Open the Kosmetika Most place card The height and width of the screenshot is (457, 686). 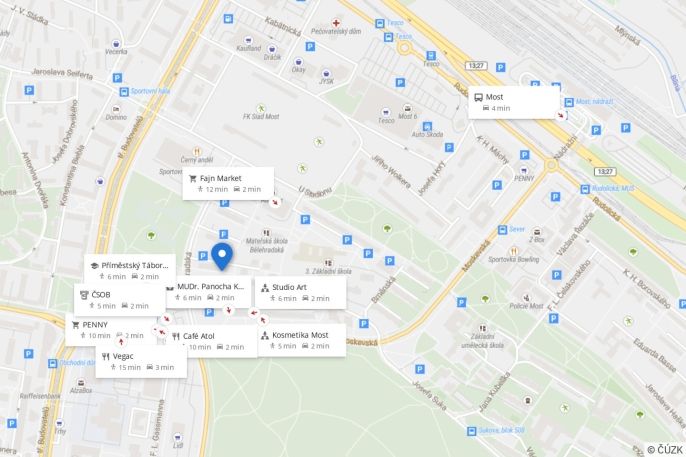pyautogui.click(x=302, y=340)
